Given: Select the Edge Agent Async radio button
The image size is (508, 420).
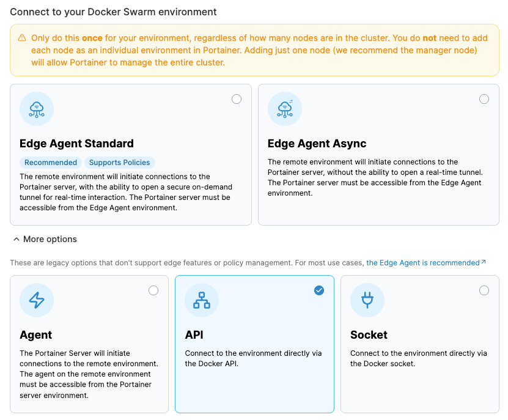Looking at the screenshot, I should [484, 99].
